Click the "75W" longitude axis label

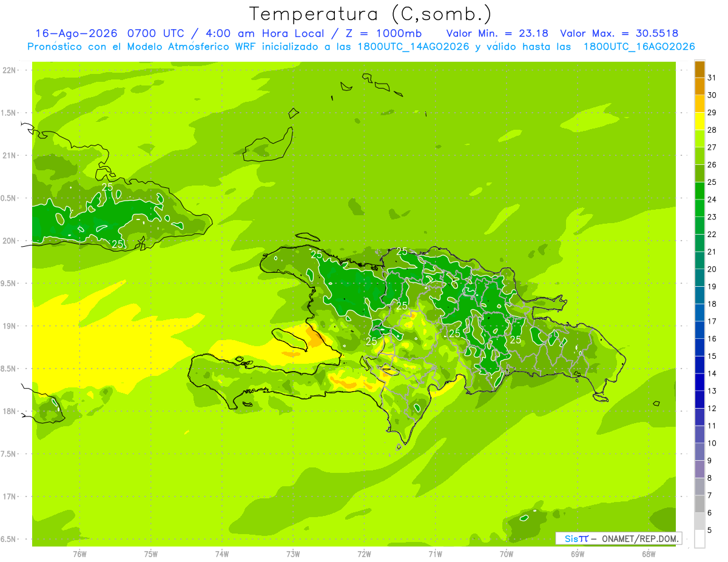(151, 554)
